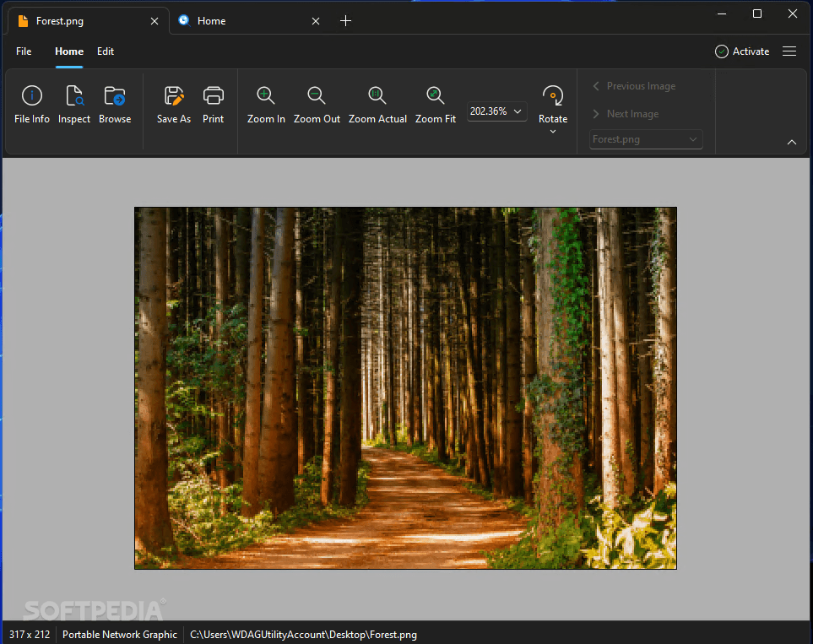Go to Previous Image

point(634,86)
